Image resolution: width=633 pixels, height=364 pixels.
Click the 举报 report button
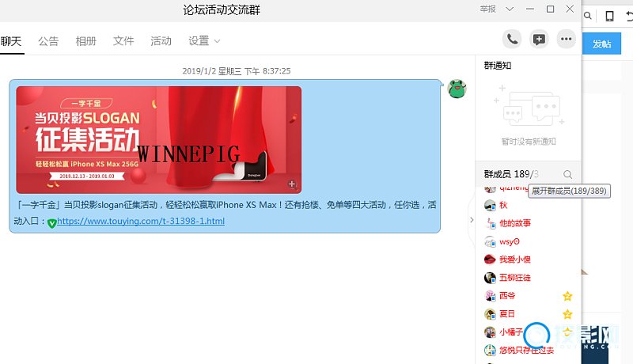(x=487, y=9)
